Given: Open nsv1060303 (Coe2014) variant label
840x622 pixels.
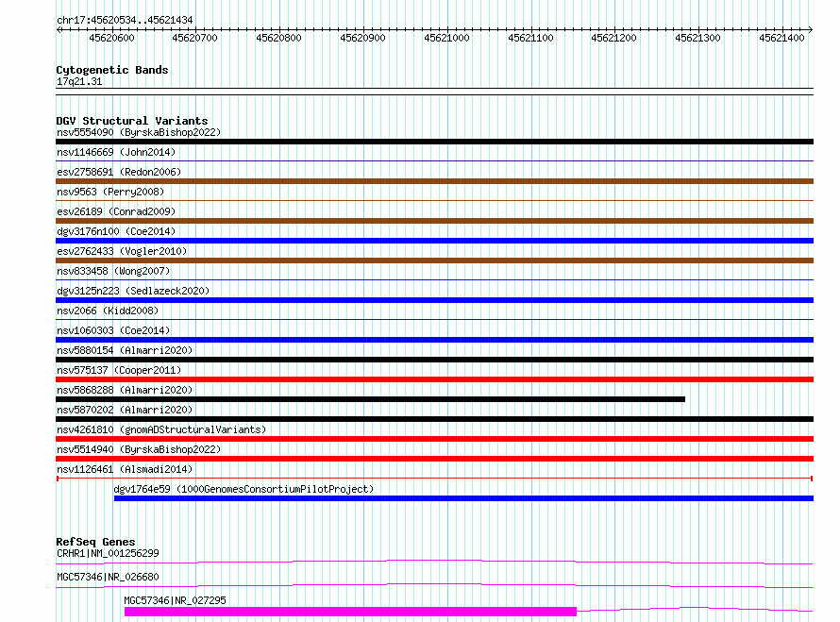Looking at the screenshot, I should [113, 330].
